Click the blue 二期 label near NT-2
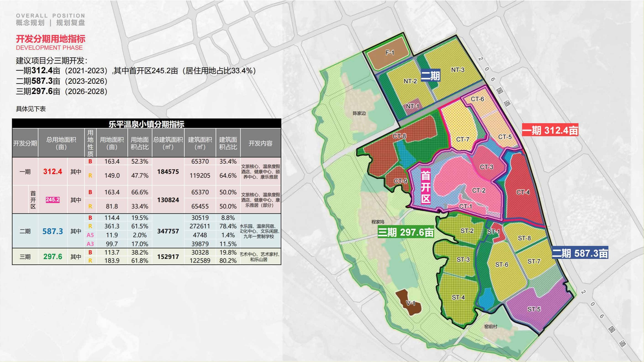Image resolution: width=644 pixels, height=362 pixels. point(430,76)
